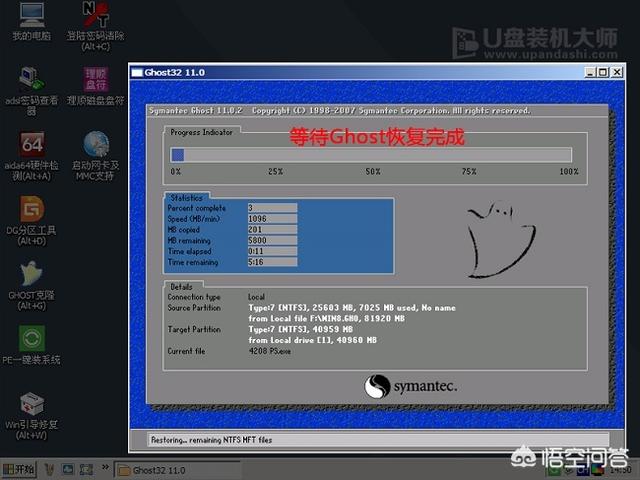Image resolution: width=640 pixels, height=480 pixels.
Task: Select GHOST克隆 (Alt+G) ghost icon
Action: point(31,285)
